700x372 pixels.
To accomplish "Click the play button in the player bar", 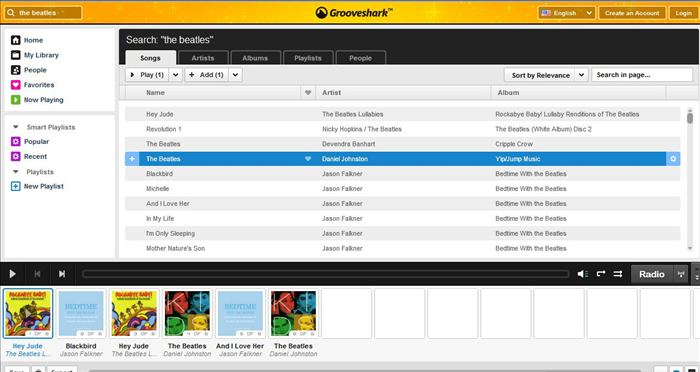I will point(12,274).
